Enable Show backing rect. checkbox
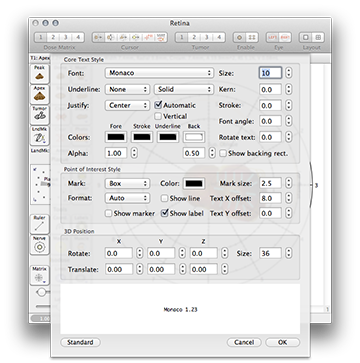 tap(223, 153)
